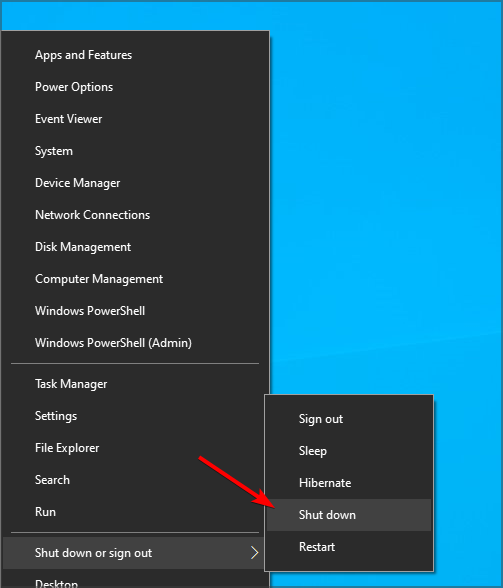Open Network Connections
The width and height of the screenshot is (503, 588).
pyautogui.click(x=135, y=215)
